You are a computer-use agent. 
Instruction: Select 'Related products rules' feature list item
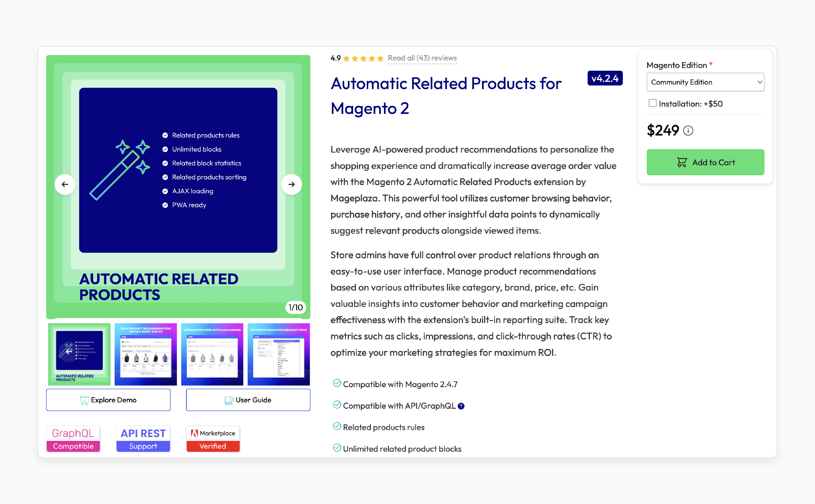[384, 427]
